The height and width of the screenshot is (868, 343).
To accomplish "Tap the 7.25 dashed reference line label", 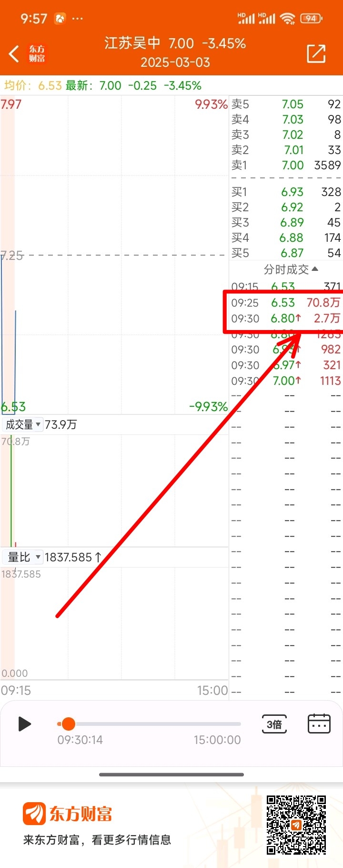I will (x=12, y=256).
